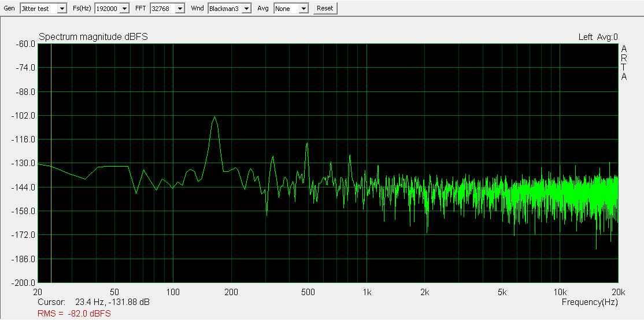Click the -158.0 y-axis label
This screenshot has width=644, height=320.
pyautogui.click(x=24, y=211)
